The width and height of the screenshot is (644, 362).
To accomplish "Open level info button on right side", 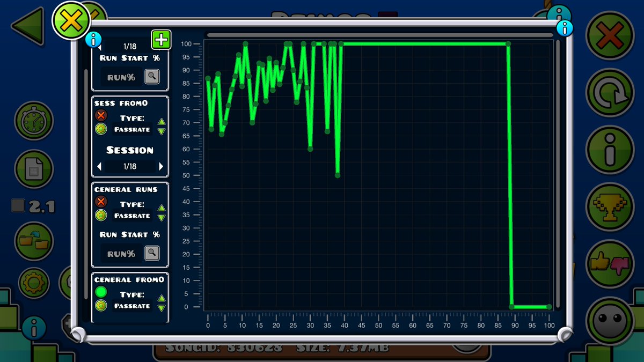I will tap(610, 150).
